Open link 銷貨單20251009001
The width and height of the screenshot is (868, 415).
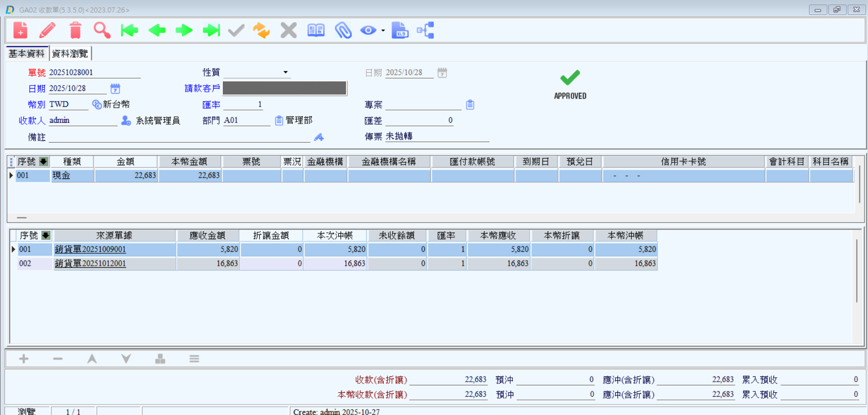(x=90, y=249)
